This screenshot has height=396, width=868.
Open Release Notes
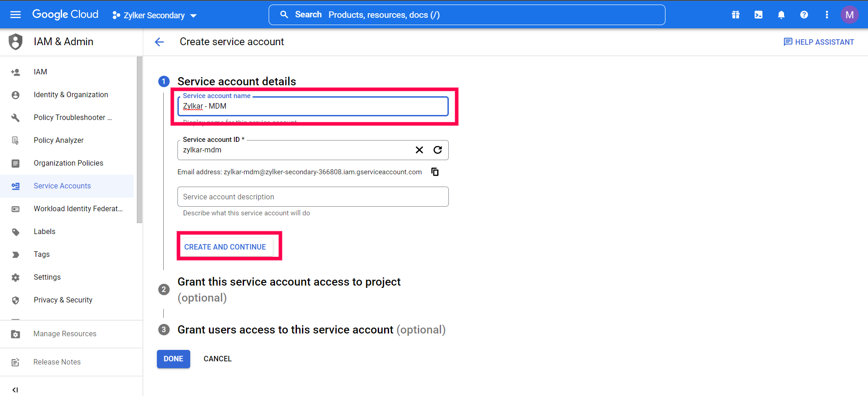click(71, 362)
